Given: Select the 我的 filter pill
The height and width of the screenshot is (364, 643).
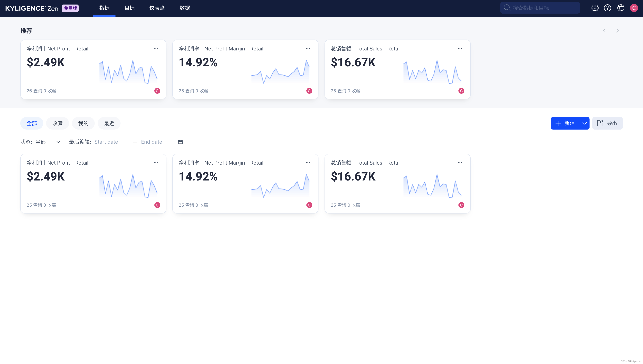Looking at the screenshot, I should coord(83,123).
